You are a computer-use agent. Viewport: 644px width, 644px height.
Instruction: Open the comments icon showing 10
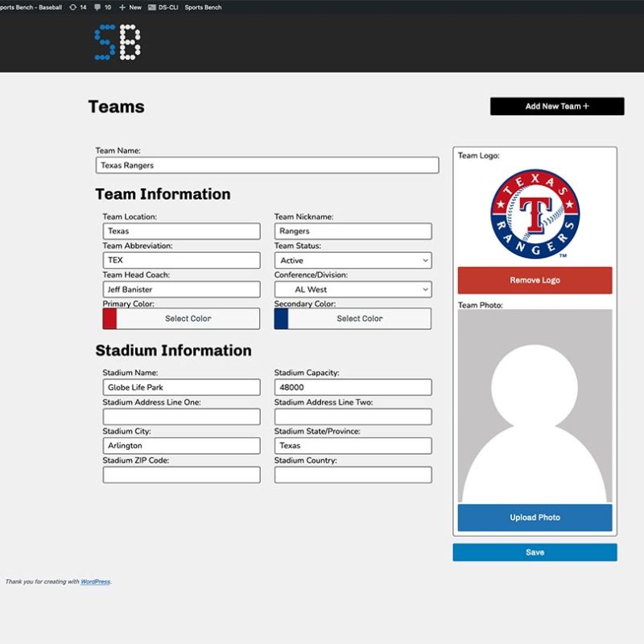102,7
